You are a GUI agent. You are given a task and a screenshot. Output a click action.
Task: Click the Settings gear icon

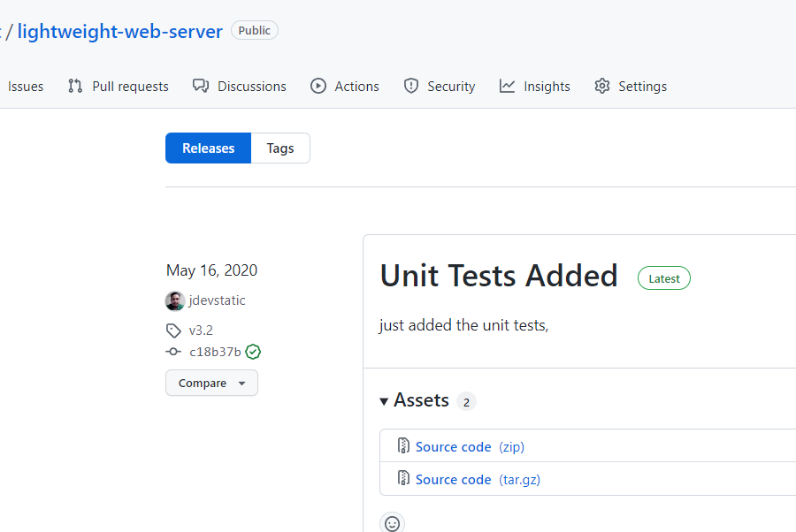[602, 86]
